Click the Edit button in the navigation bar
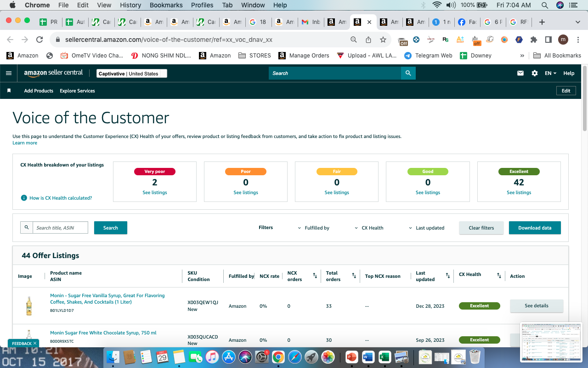 pyautogui.click(x=566, y=91)
